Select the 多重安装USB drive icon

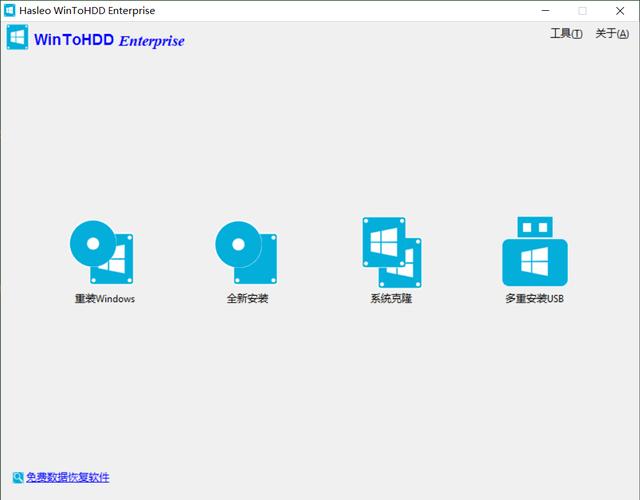[535, 251]
